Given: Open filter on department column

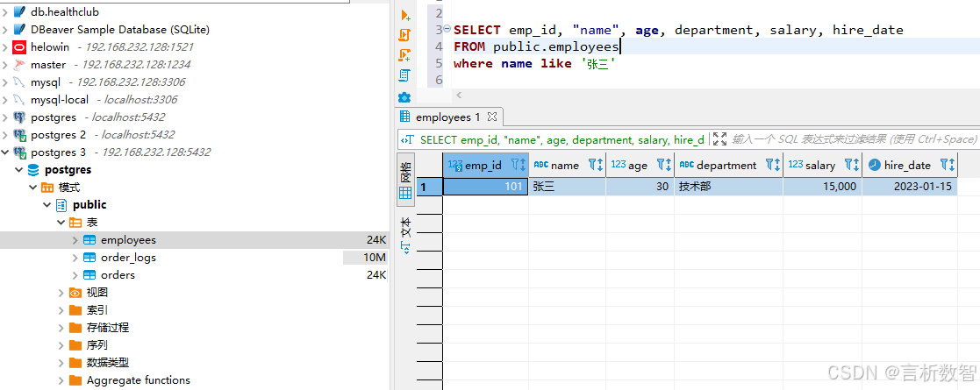Looking at the screenshot, I should tap(769, 165).
